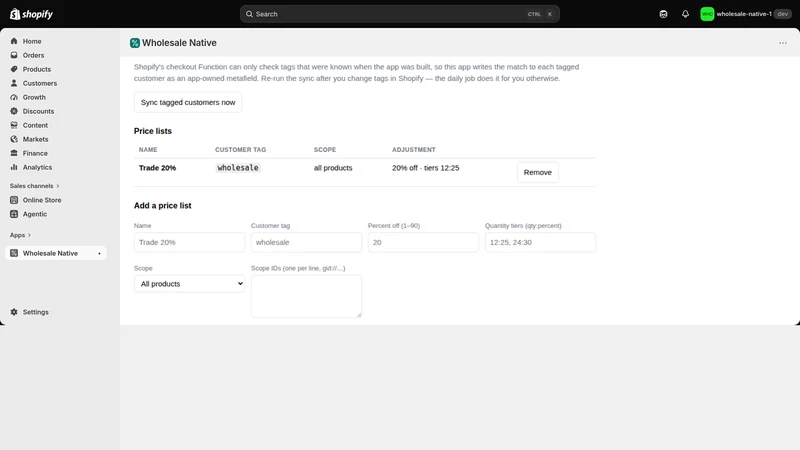
Task: Click the Analytics icon in the sidebar
Action: pyautogui.click(x=14, y=167)
